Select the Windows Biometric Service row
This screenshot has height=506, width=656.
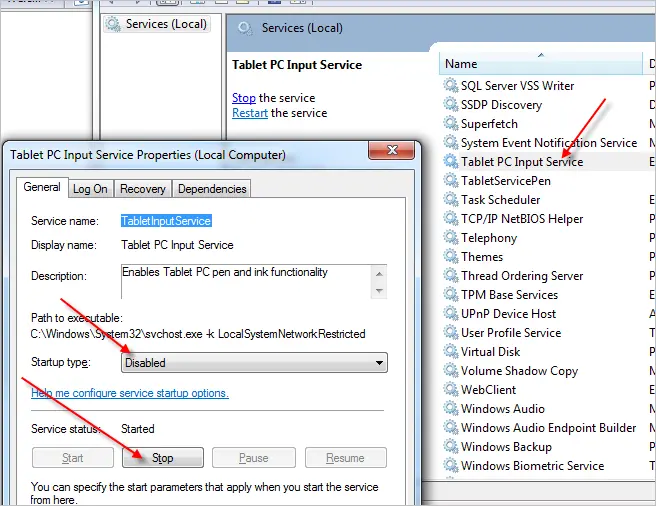pos(533,465)
